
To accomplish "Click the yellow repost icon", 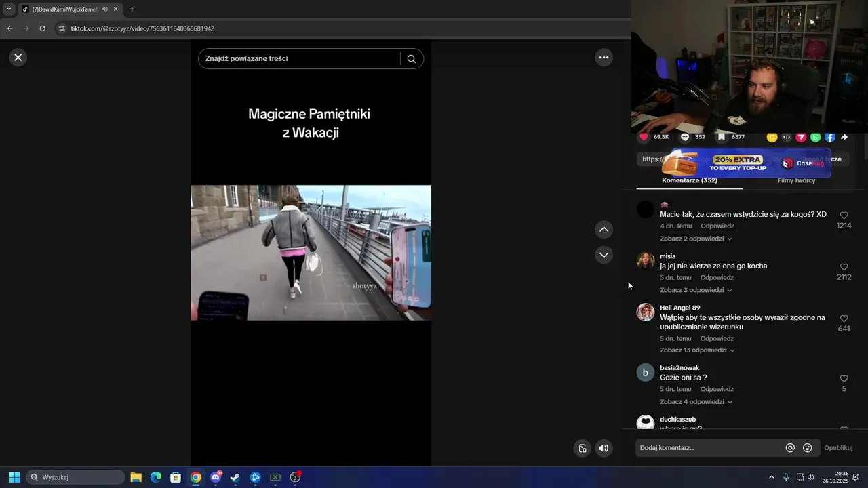I will tap(772, 137).
